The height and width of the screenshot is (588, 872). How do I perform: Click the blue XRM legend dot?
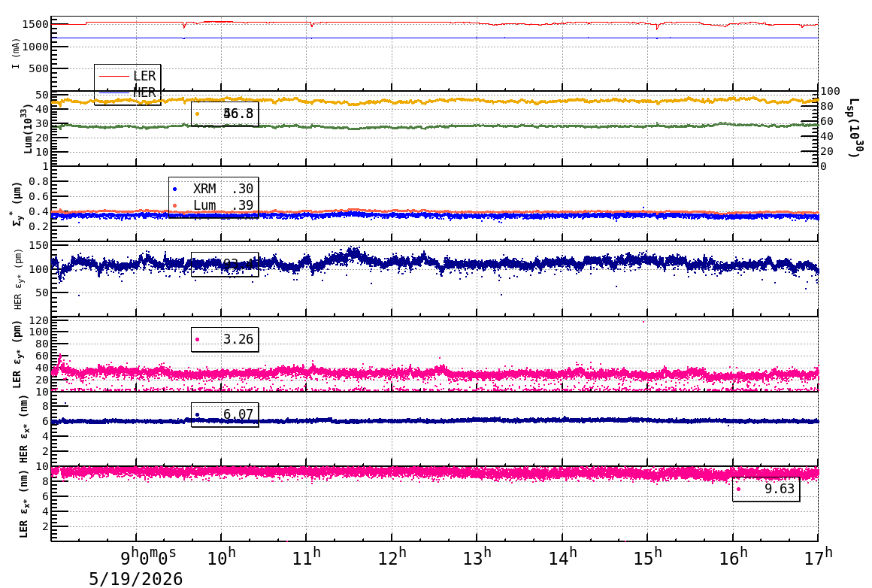click(x=174, y=189)
